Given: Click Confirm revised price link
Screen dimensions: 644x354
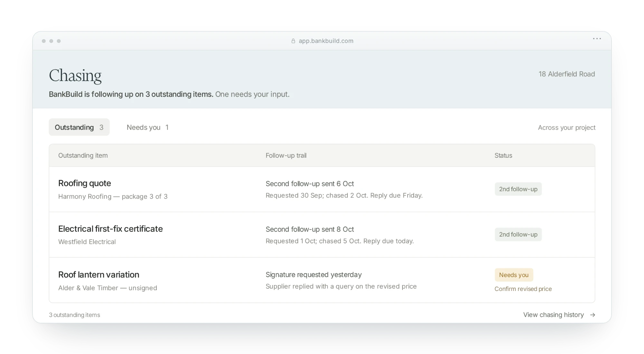Looking at the screenshot, I should click(523, 289).
